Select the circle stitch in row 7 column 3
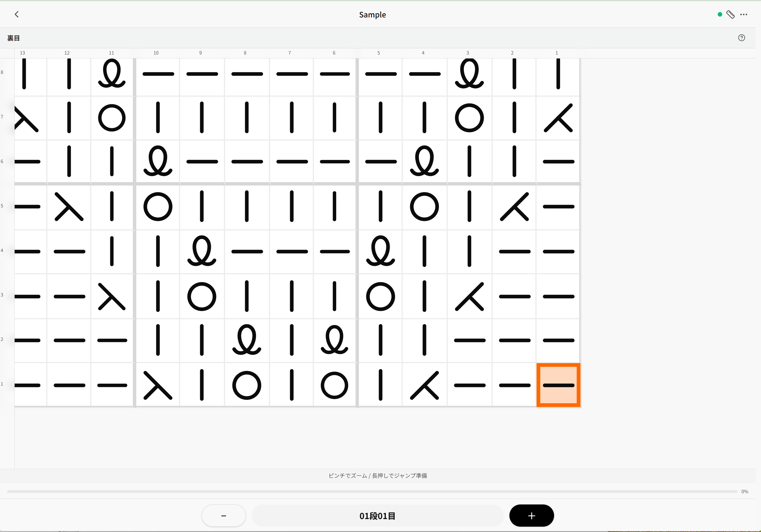 click(469, 118)
